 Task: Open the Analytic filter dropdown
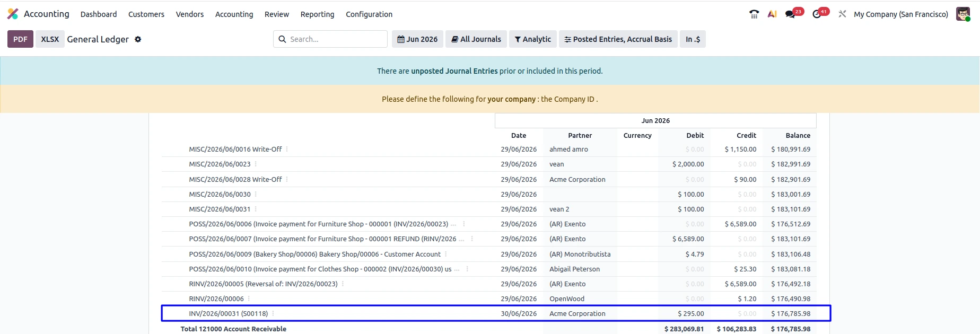point(533,39)
